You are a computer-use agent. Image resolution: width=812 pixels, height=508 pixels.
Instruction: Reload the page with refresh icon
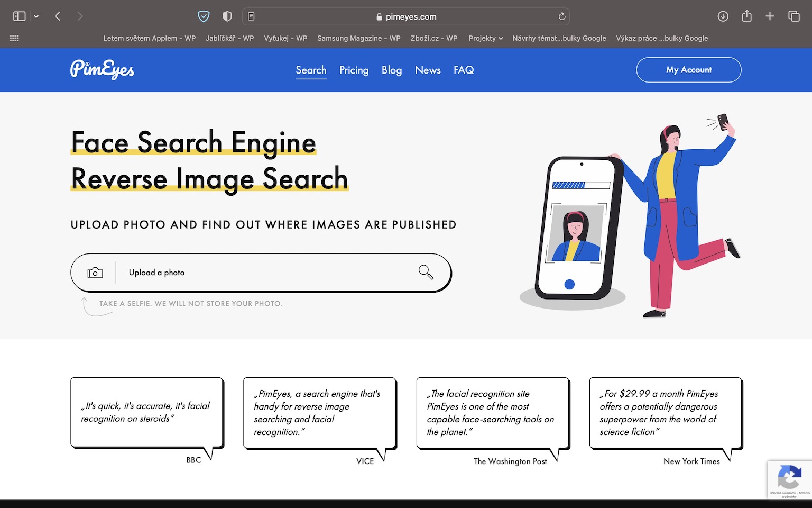pos(562,16)
